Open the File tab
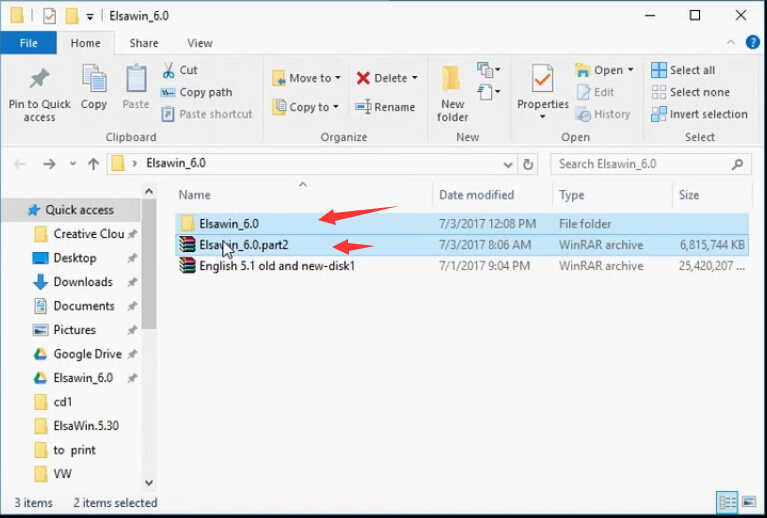The height and width of the screenshot is (518, 767). [x=28, y=43]
